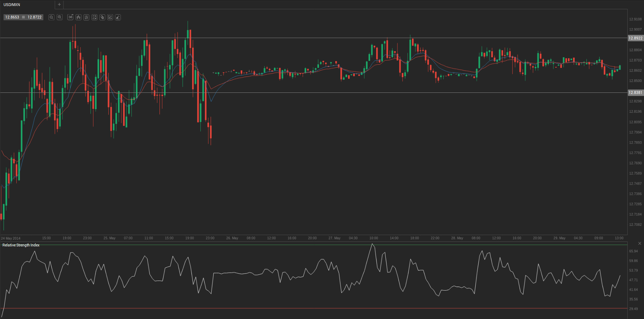Click the small square between bid and ask

click(x=23, y=17)
